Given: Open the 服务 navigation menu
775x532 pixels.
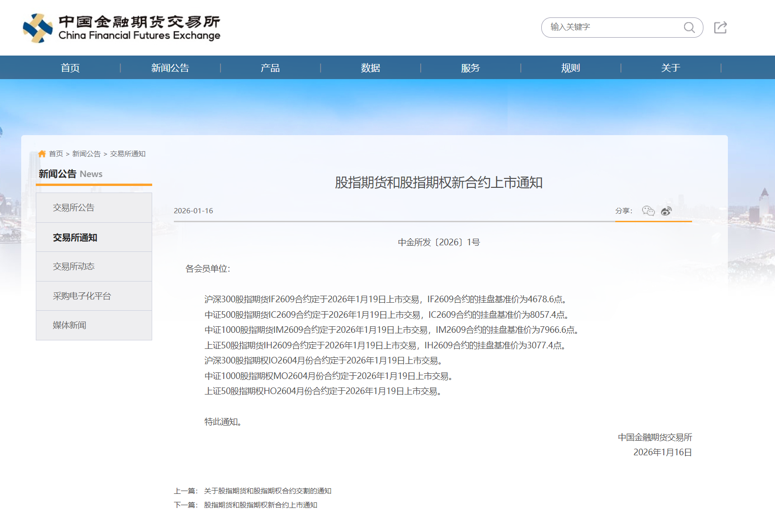Looking at the screenshot, I should tap(470, 67).
